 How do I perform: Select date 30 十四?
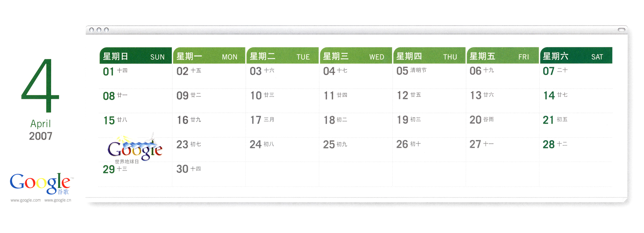tap(189, 169)
